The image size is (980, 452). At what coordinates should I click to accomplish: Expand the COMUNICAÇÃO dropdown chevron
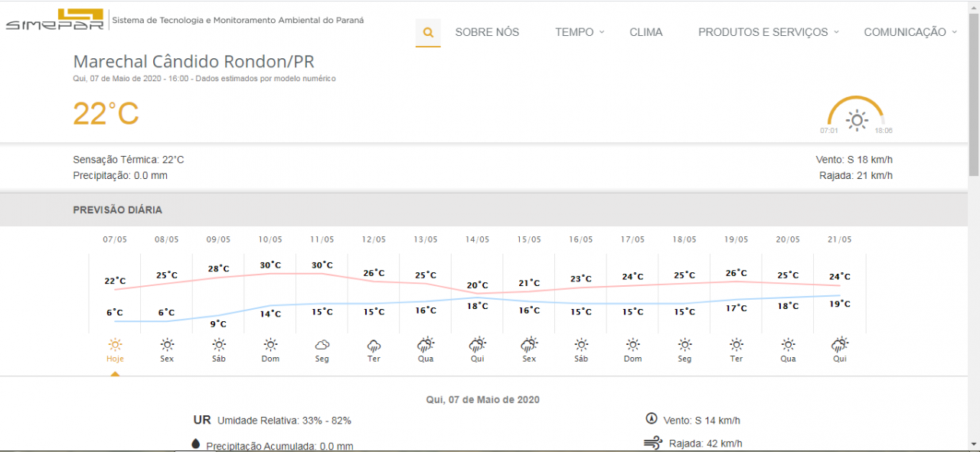point(954,32)
